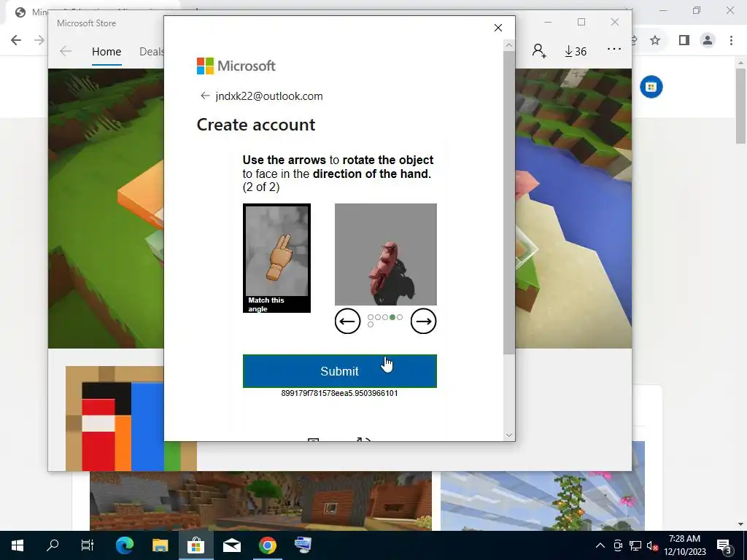This screenshot has height=560, width=747.
Task: Go back in Microsoft Store window
Action: point(66,52)
